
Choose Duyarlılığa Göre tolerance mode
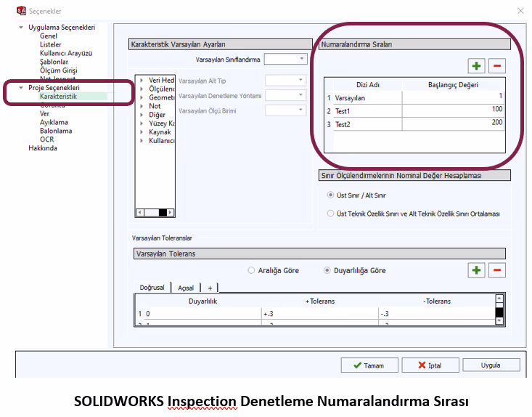click(327, 270)
